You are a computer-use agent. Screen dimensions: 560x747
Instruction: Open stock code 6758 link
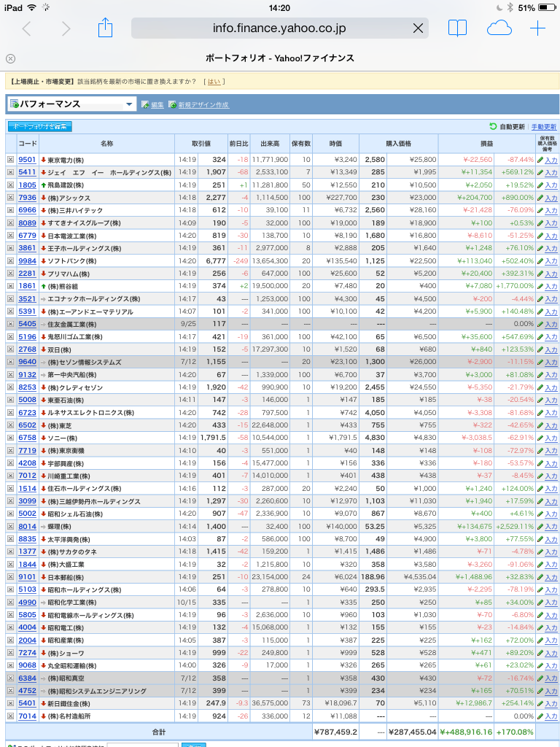(27, 438)
